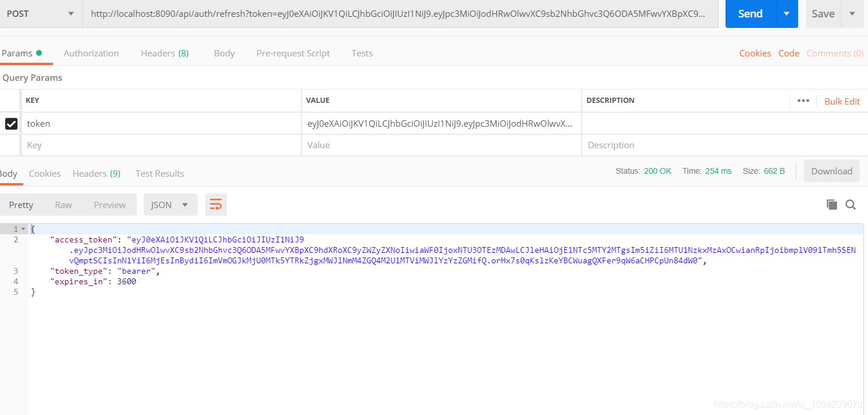Download the response
The width and height of the screenshot is (868, 415).
(832, 171)
